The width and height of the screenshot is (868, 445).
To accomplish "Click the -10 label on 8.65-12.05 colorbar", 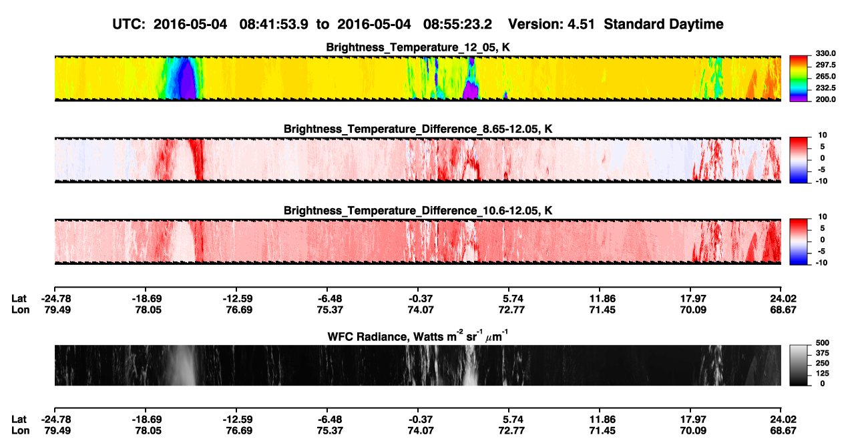I will point(821,181).
